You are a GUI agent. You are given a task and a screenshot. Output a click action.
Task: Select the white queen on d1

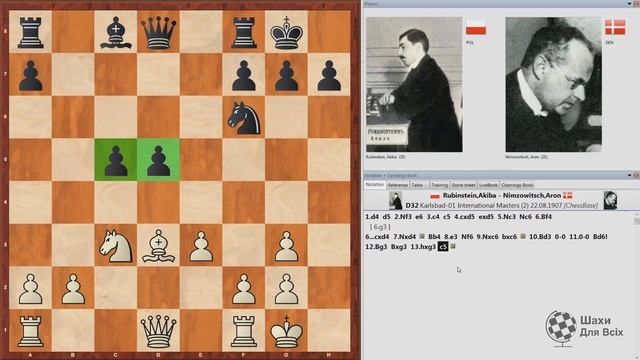pos(158,331)
